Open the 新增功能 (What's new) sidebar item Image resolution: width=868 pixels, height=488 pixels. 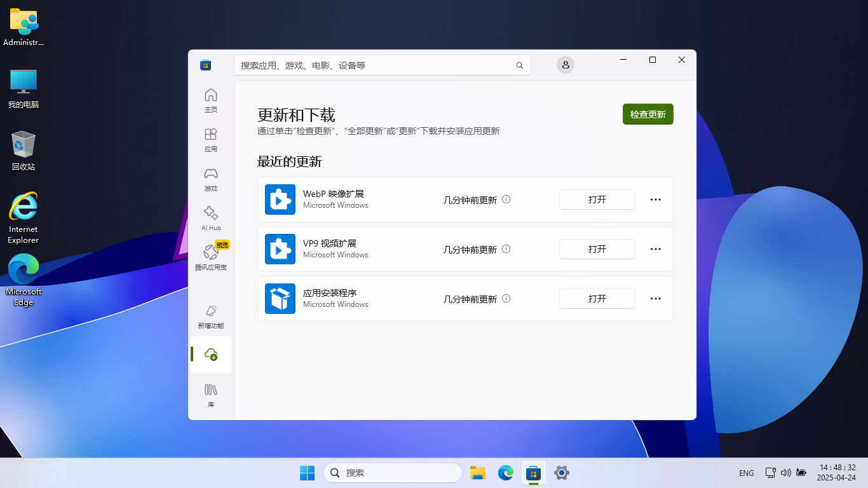pos(211,316)
